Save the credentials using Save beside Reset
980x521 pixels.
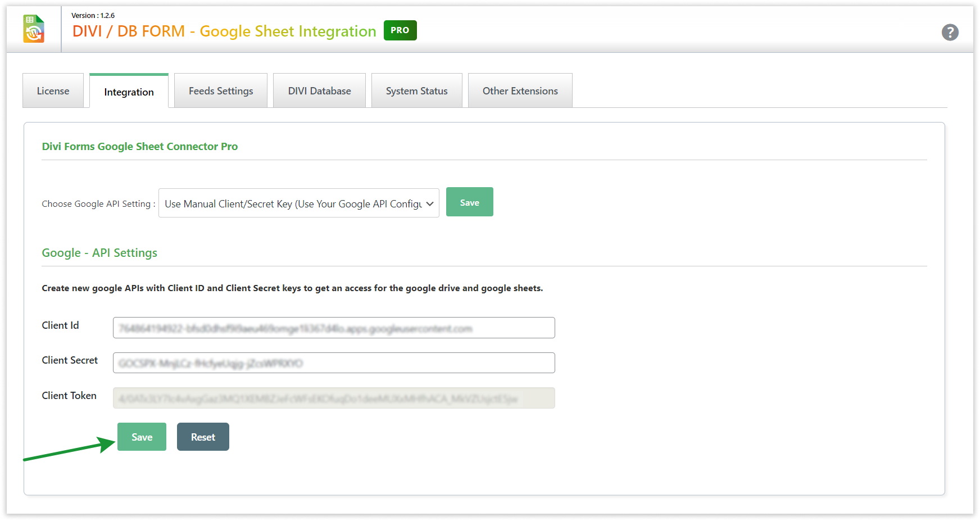point(142,437)
